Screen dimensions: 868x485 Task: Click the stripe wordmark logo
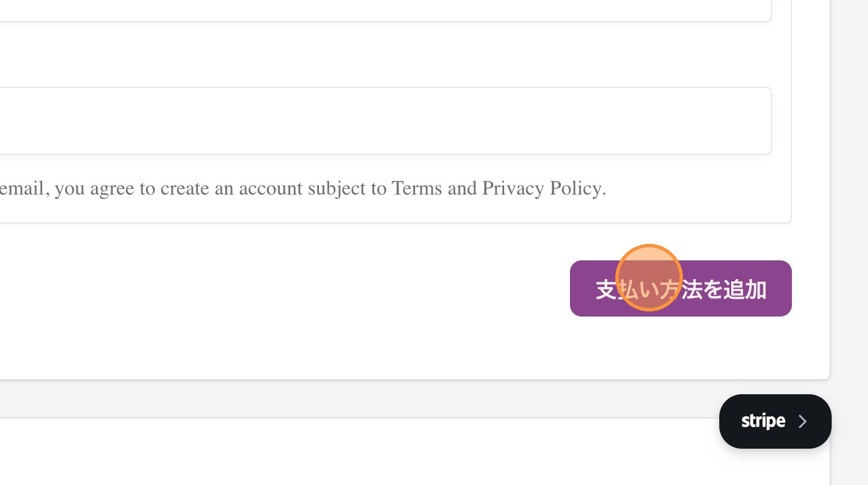763,421
